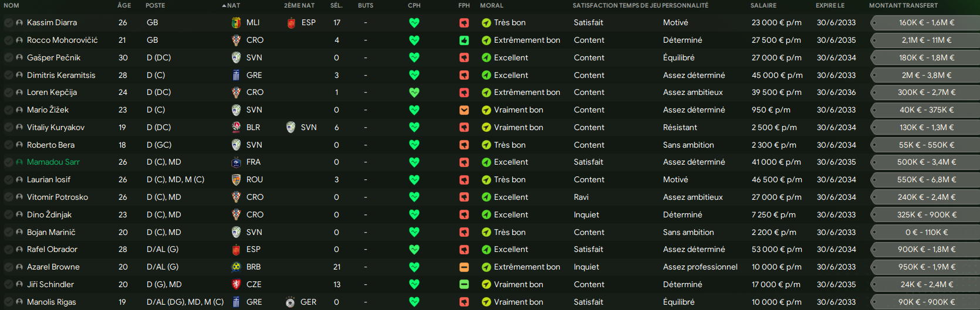Click the orange FPH icon in Mario Žižek's row
The width and height of the screenshot is (980, 310).
(464, 110)
